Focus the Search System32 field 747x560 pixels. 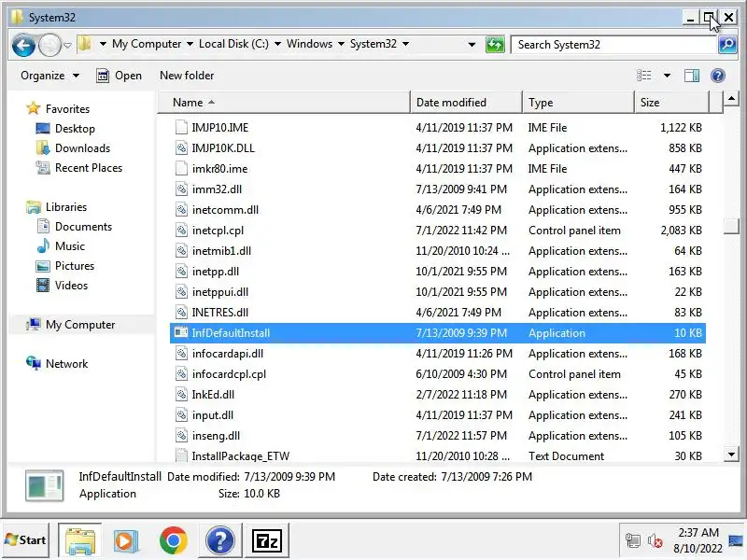[614, 45]
